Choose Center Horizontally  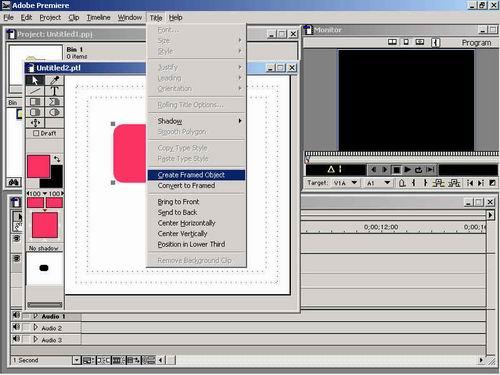(x=196, y=223)
